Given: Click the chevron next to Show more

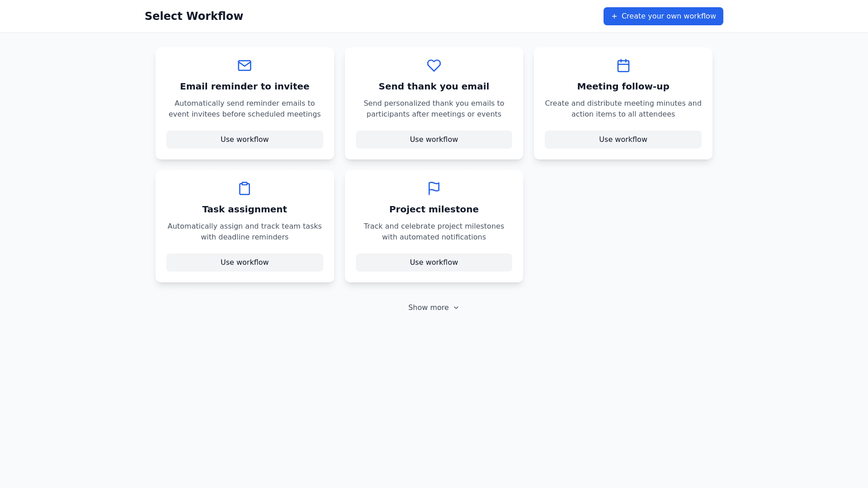Looking at the screenshot, I should (456, 307).
